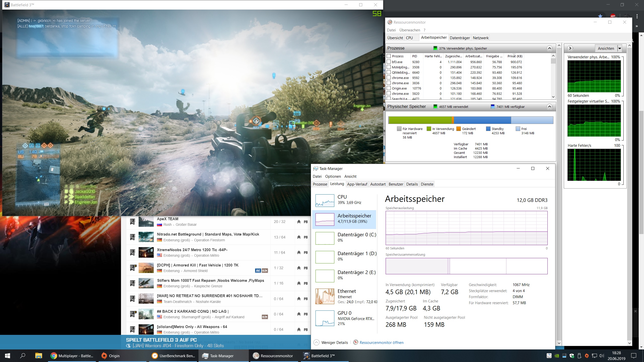Select the GPU 0 performance graph
Screen dimensions: 644x362
[325, 318]
